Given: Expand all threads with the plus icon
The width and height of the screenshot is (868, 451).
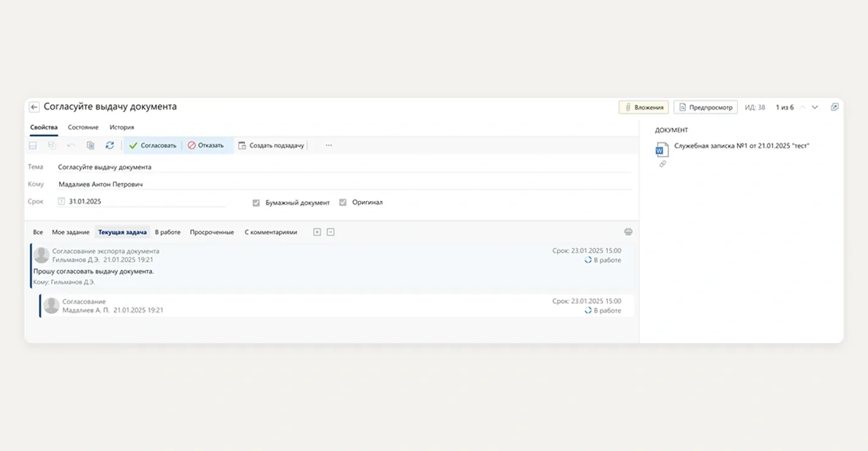Looking at the screenshot, I should click(317, 232).
